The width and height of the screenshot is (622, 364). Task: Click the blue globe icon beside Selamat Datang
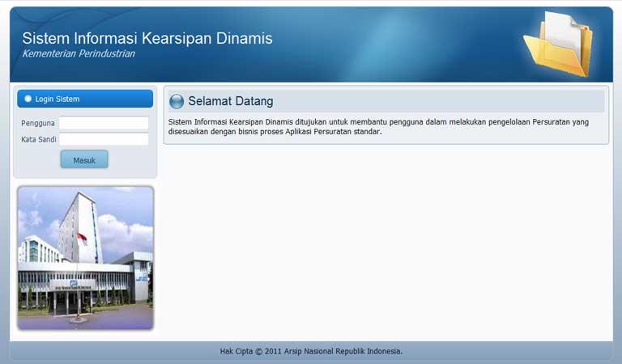[177, 101]
